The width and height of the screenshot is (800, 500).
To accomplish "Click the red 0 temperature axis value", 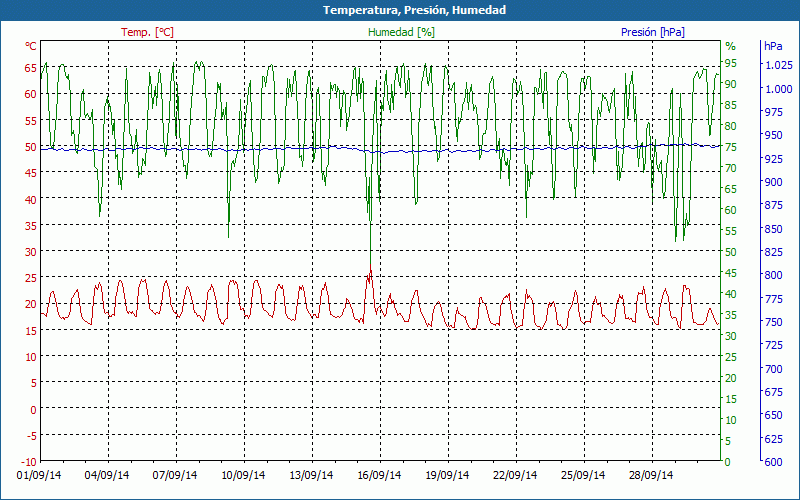I will click(34, 409).
